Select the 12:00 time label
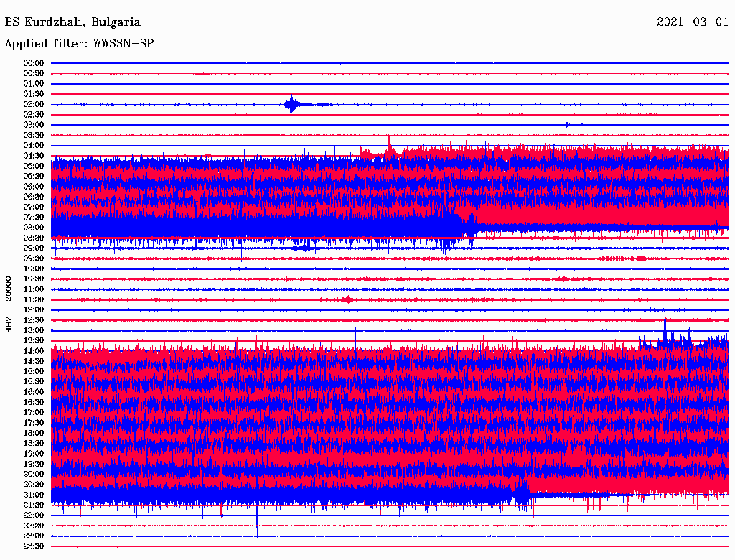 [34, 309]
